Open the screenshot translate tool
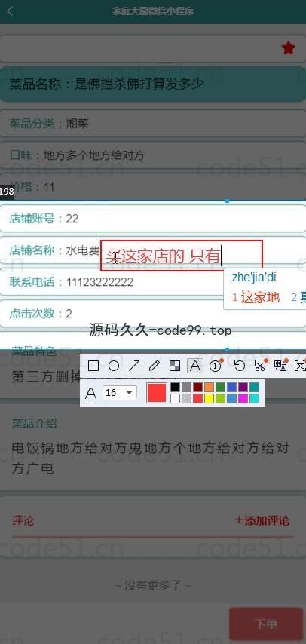The width and height of the screenshot is (306, 644). tap(280, 366)
